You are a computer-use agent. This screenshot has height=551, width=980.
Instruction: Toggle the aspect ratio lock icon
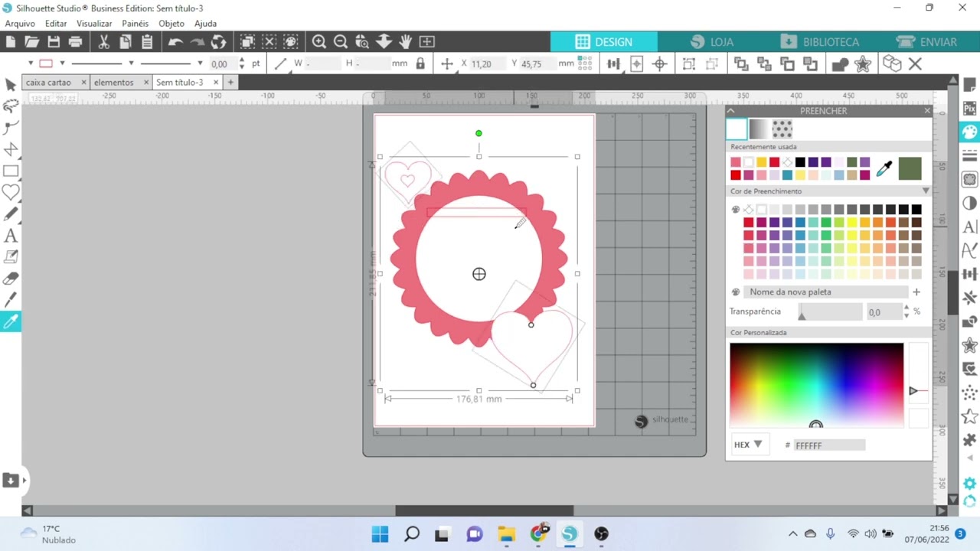(x=420, y=64)
